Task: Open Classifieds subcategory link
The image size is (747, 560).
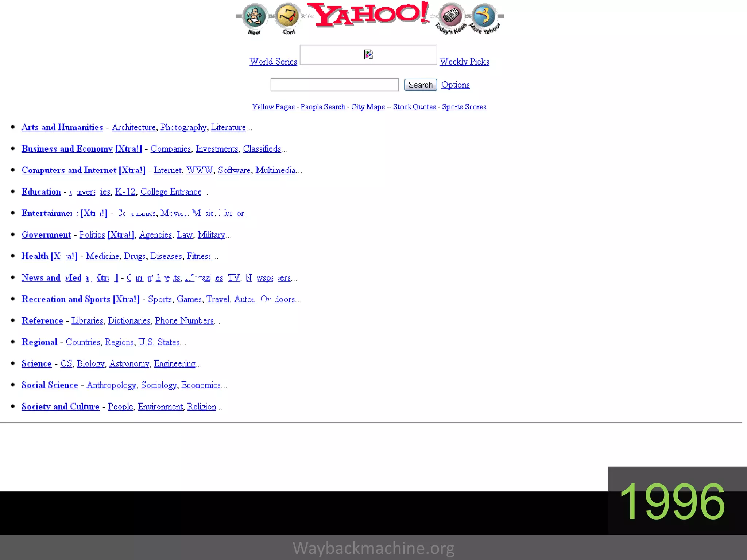Action: (x=262, y=149)
